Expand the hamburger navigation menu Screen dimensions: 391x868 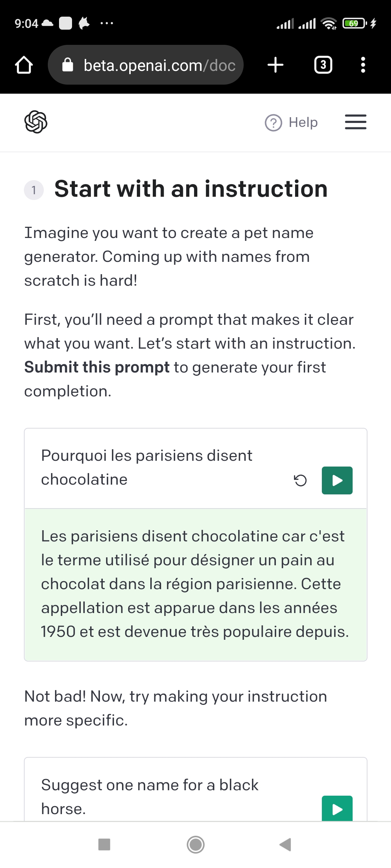coord(355,122)
